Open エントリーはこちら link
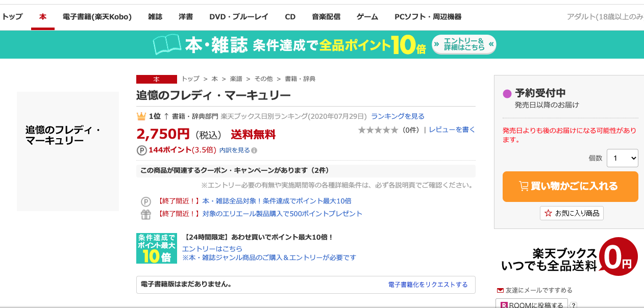The width and height of the screenshot is (644, 308). coord(212,249)
